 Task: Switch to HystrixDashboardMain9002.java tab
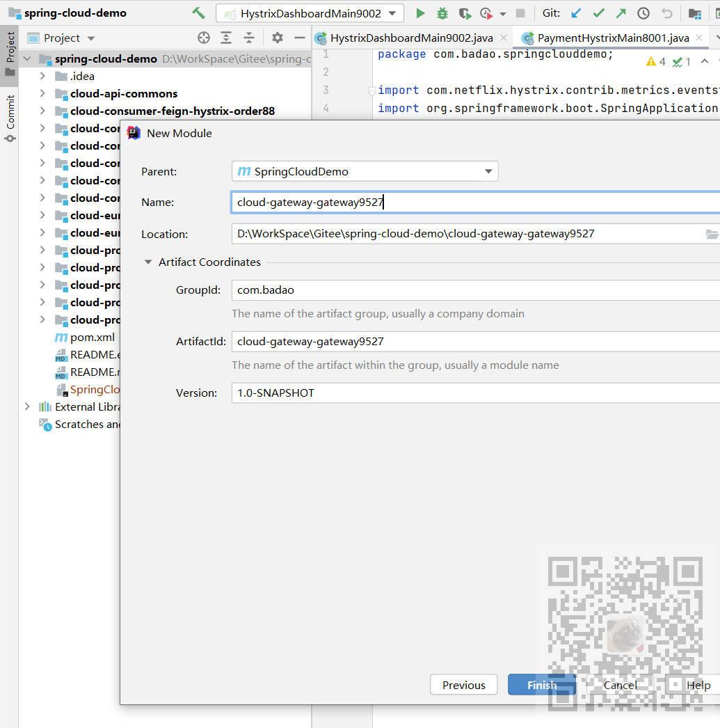(412, 38)
